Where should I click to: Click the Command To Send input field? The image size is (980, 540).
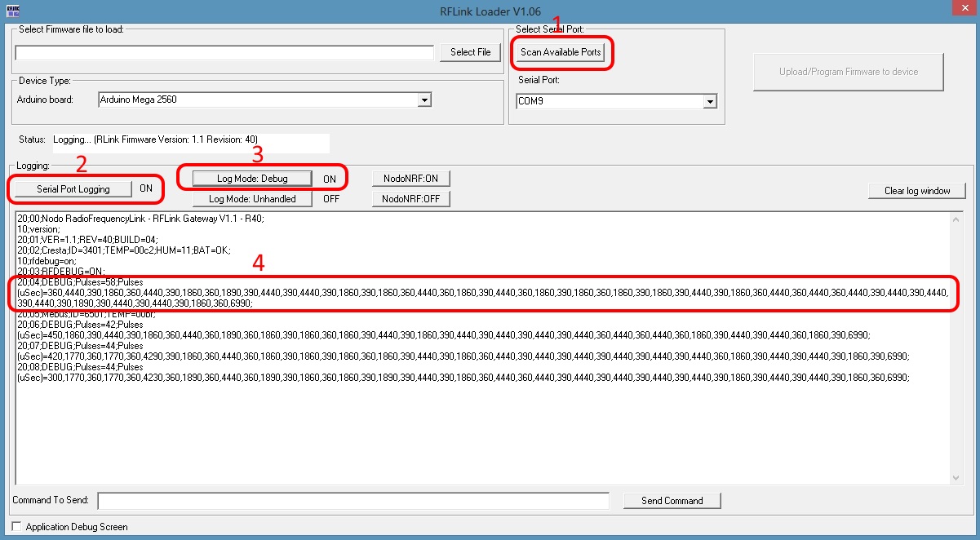point(353,501)
